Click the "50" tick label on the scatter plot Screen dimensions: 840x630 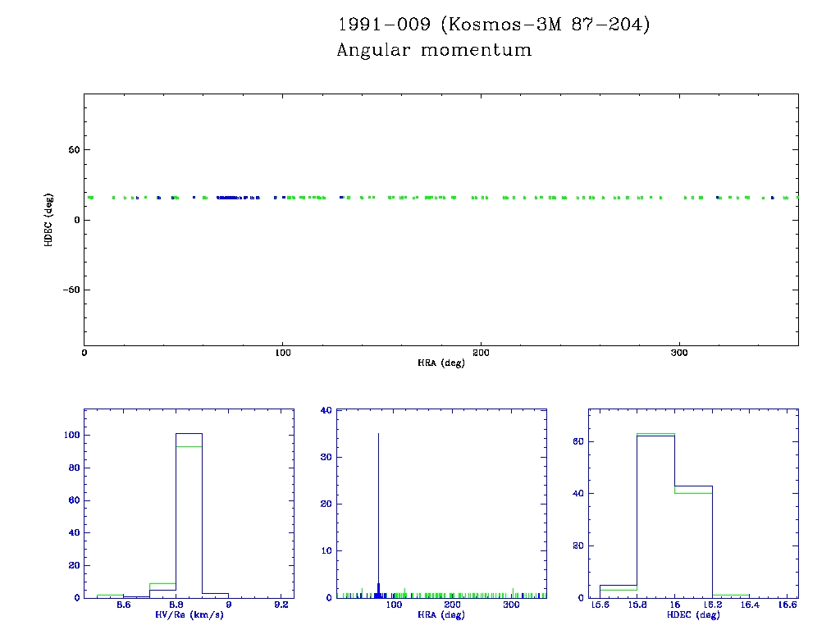72,150
